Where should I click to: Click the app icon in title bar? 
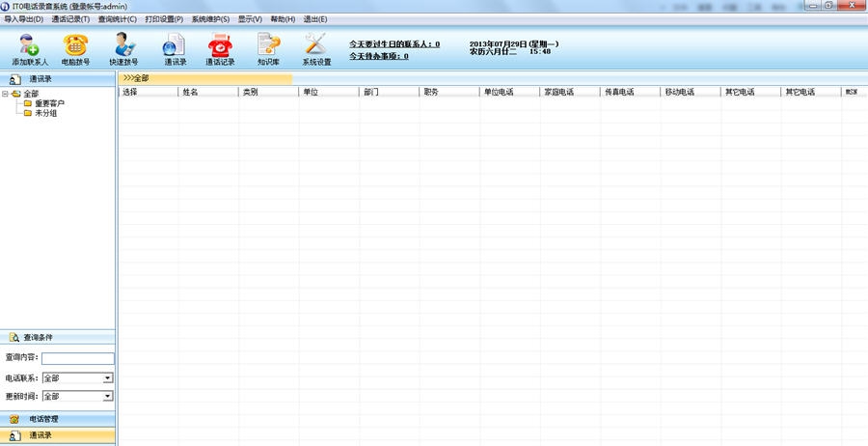click(5, 6)
